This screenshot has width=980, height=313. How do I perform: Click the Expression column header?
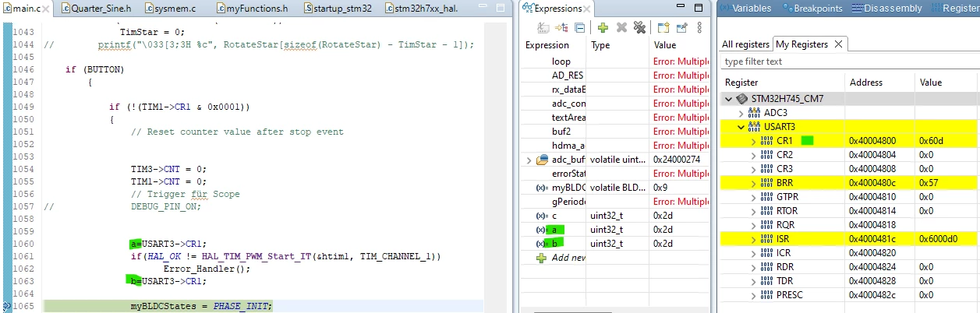point(554,45)
